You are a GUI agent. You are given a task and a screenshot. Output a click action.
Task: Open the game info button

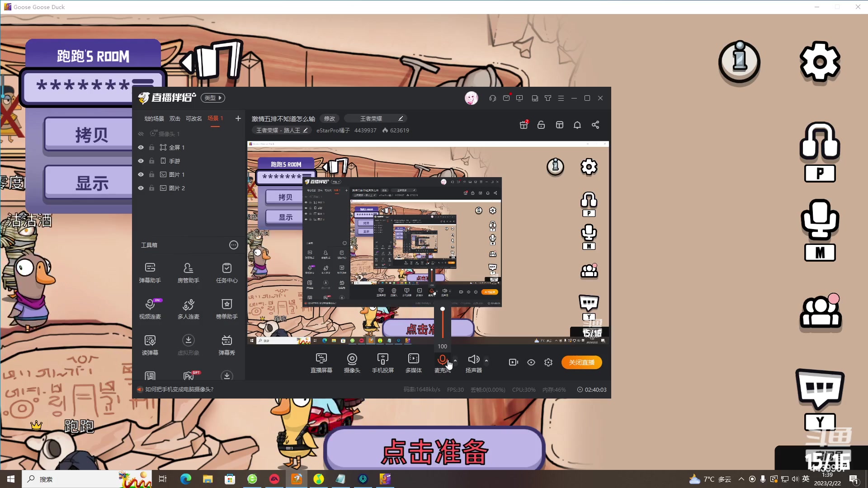740,62
